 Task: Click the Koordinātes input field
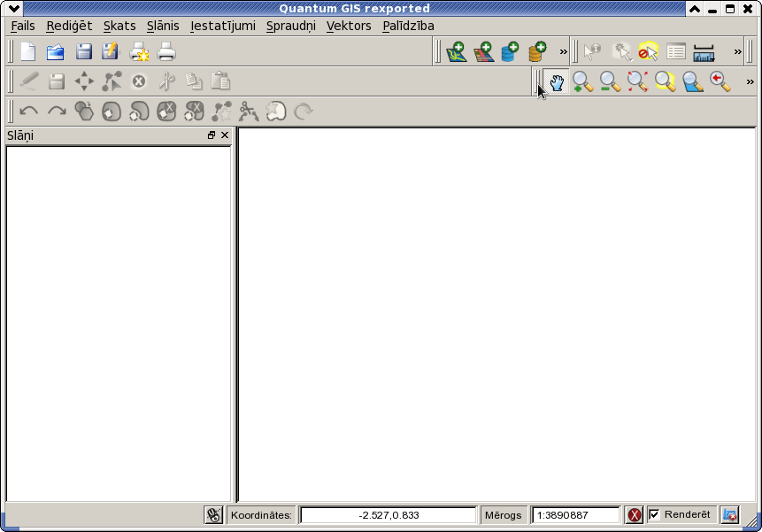[x=389, y=515]
